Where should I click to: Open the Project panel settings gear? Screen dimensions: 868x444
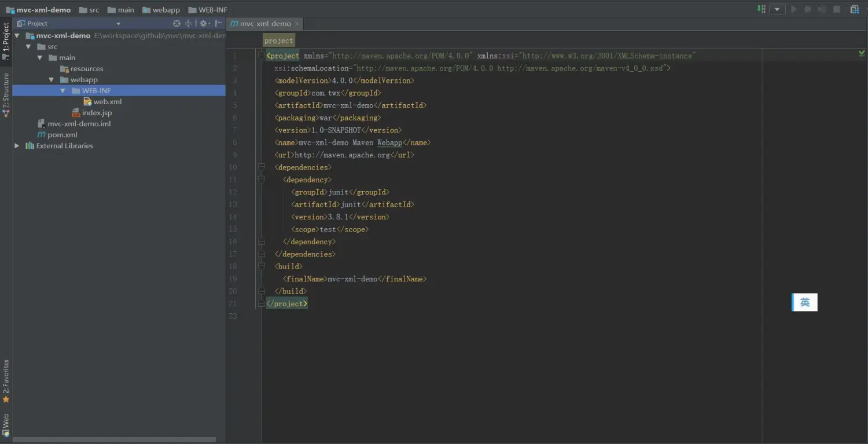203,24
